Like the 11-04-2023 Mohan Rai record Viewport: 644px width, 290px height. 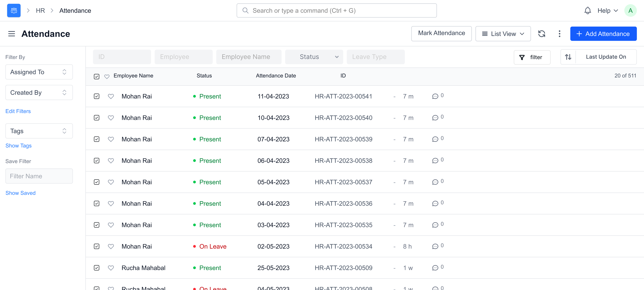pyautogui.click(x=111, y=96)
